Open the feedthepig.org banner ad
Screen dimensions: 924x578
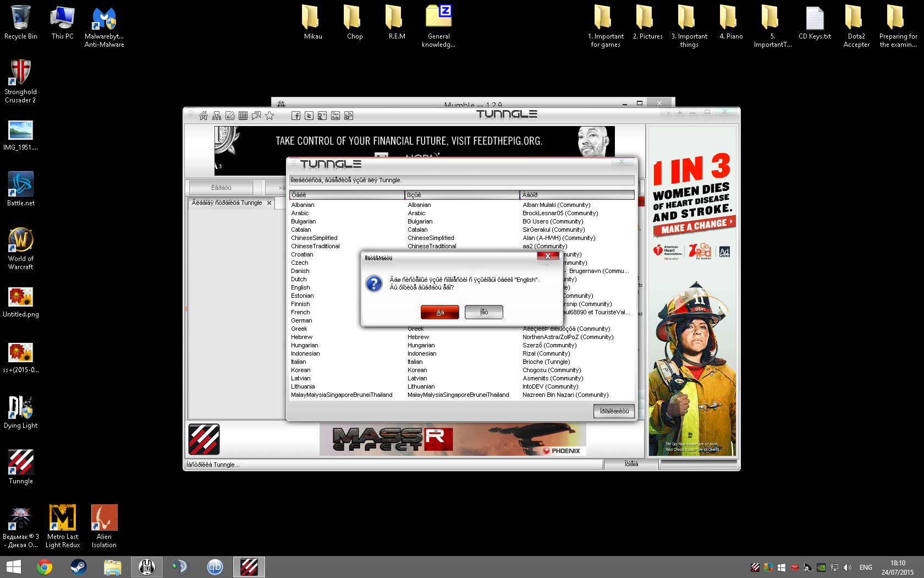pos(415,142)
